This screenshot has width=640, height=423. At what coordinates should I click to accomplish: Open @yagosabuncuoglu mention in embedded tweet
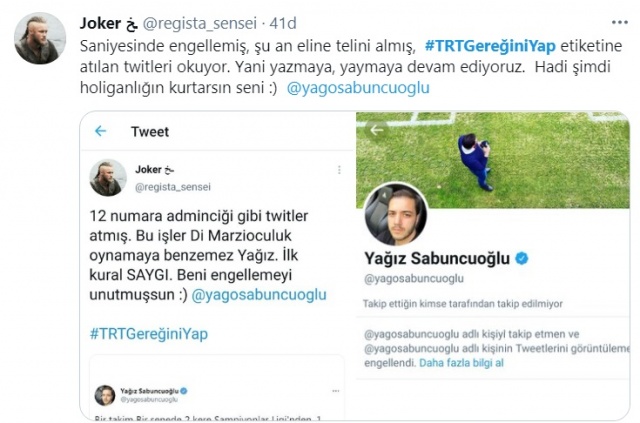[259, 295]
